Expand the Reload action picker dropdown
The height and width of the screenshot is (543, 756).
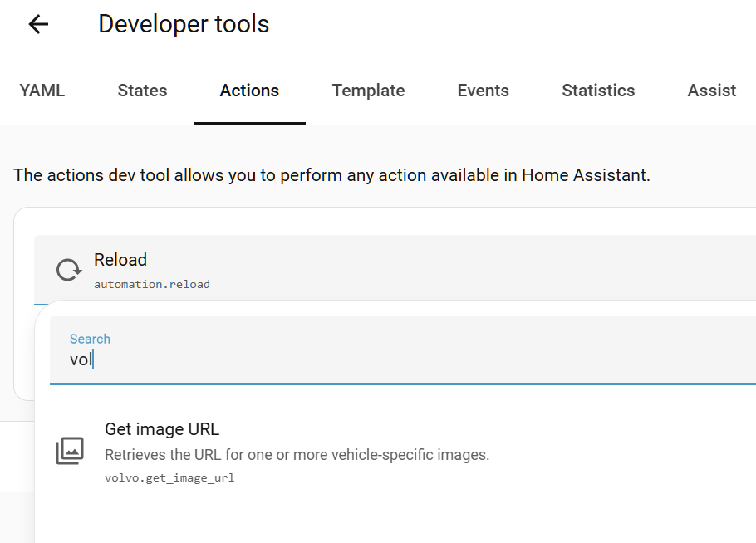[x=415, y=270]
